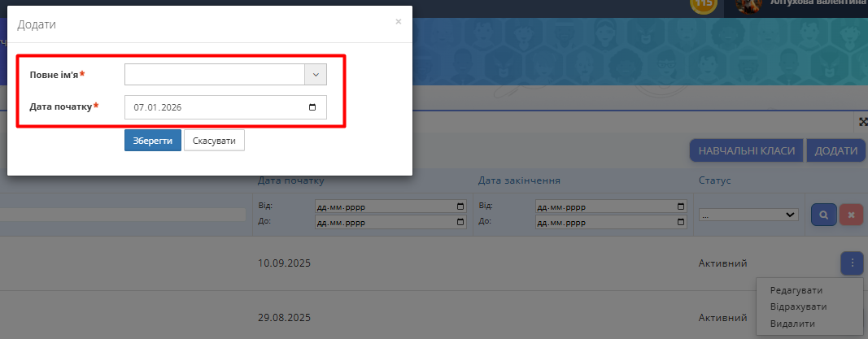The height and width of the screenshot is (339, 868).
Task: Click the fullscreen expand icon
Action: (862, 122)
